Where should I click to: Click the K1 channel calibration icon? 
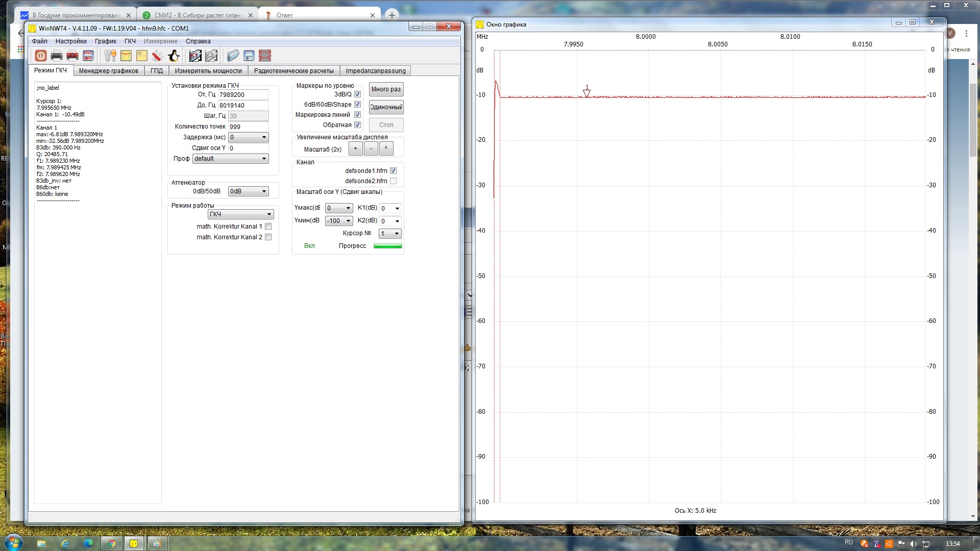(x=195, y=56)
